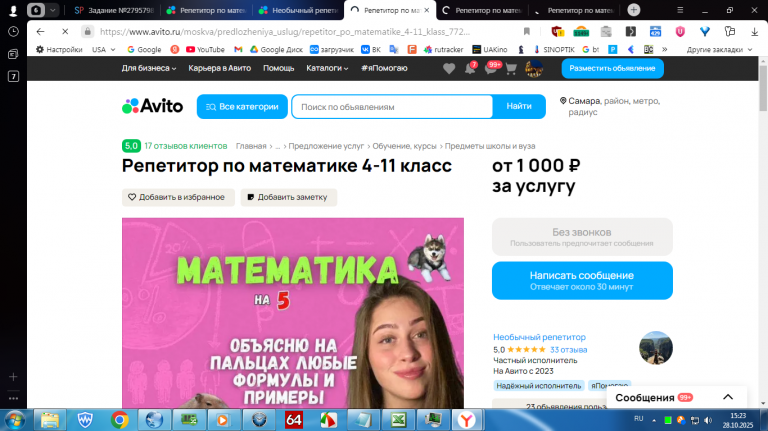This screenshot has width=768, height=431.
Task: Open the user profile avatar in Avito header
Action: pyautogui.click(x=533, y=69)
